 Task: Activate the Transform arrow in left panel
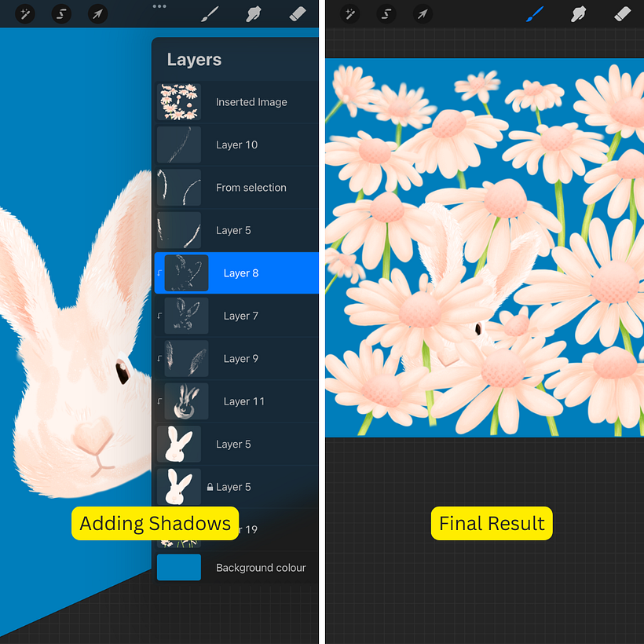pos(97,14)
